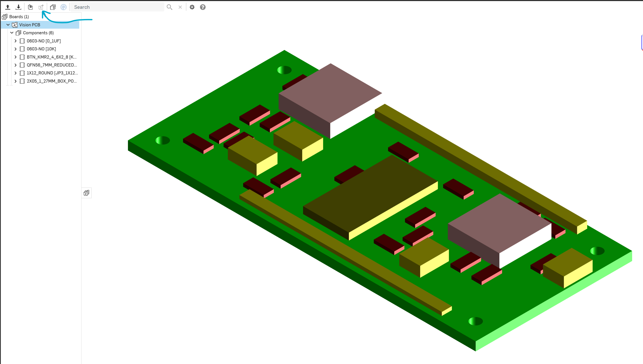Screen dimensions: 643x364
Task: Click the download (import) arrow icon
Action: tap(18, 7)
